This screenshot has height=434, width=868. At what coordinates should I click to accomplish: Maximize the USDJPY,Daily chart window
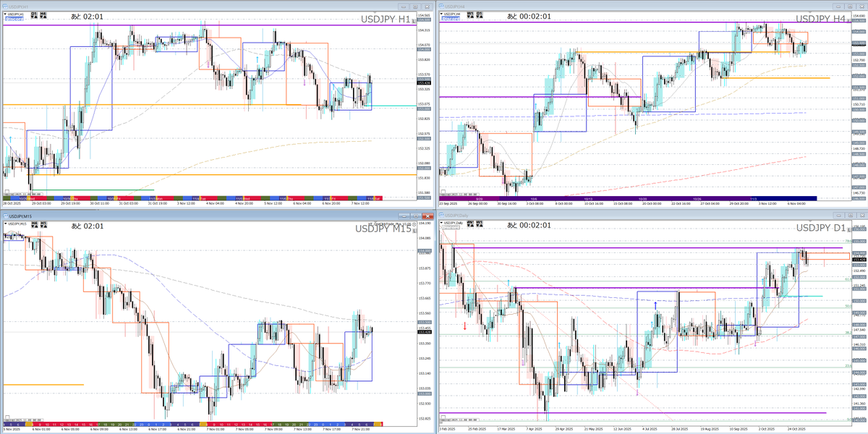850,216
